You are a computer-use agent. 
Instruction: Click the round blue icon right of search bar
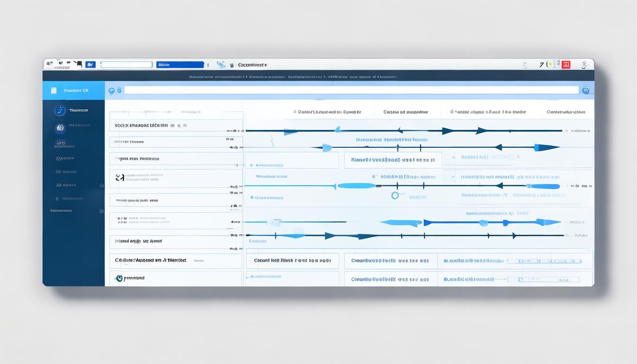(585, 90)
